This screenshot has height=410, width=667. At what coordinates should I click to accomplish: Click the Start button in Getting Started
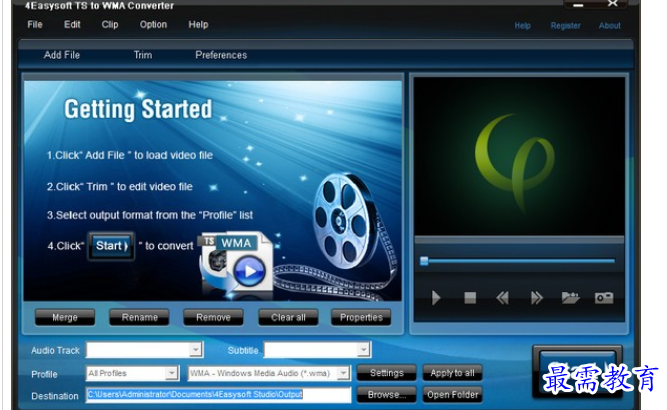(x=111, y=246)
